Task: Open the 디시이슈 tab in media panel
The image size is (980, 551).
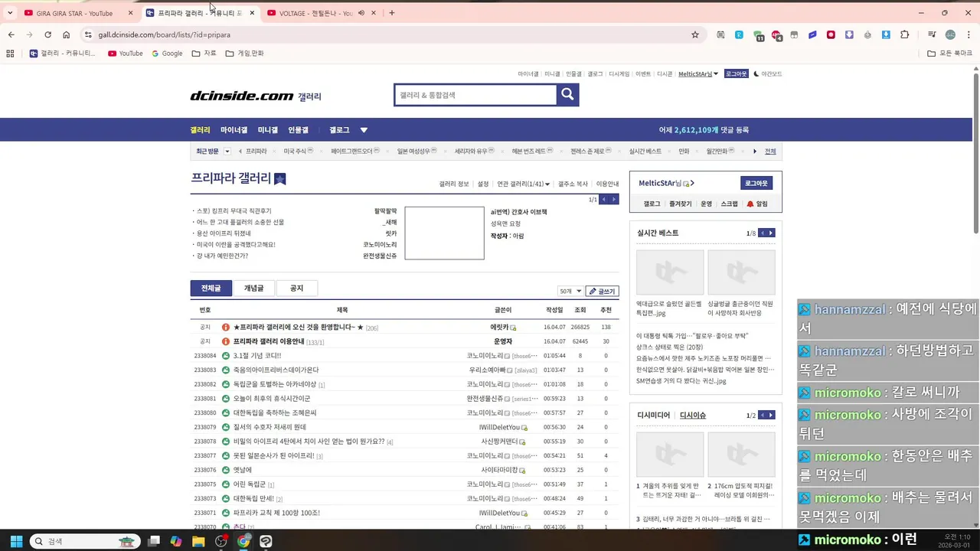Action: 693,416
